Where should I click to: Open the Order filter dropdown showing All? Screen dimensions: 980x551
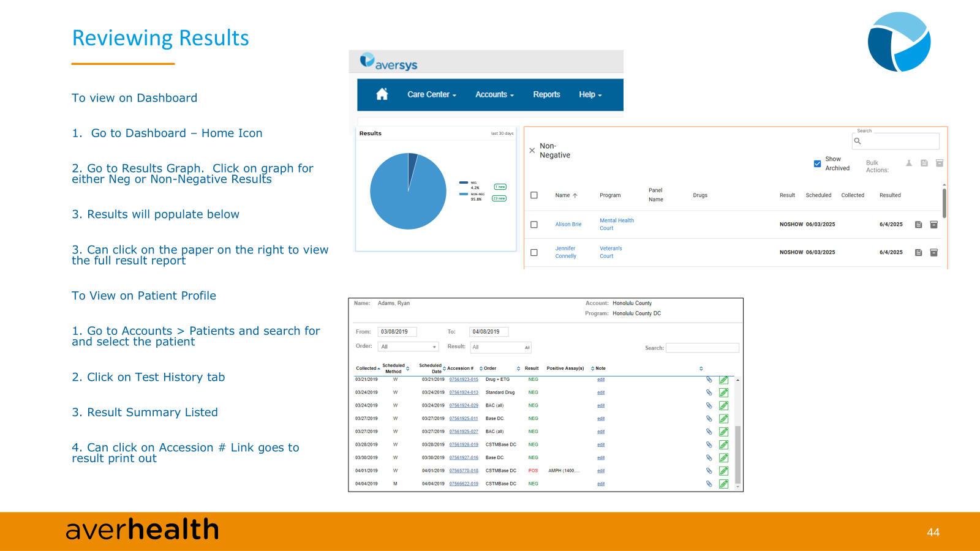point(409,347)
